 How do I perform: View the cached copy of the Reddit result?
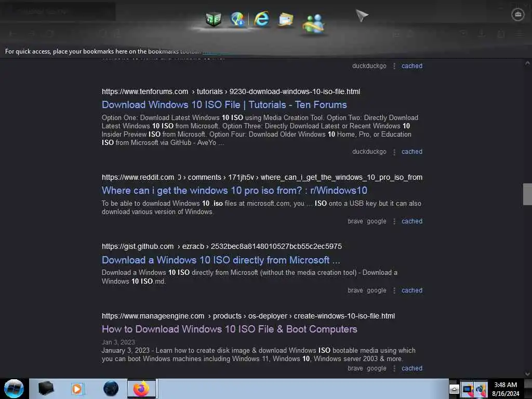[x=412, y=221]
